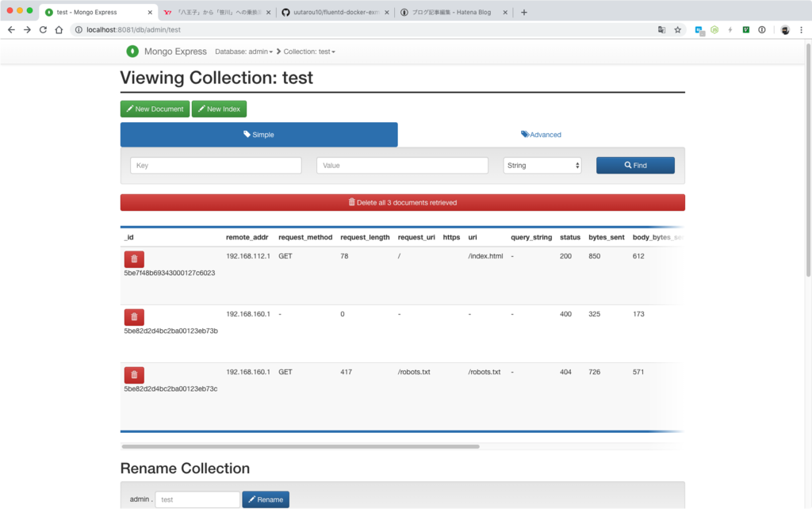Delete document 5be82d2d4bc2ba00123eb73c with trash icon
The height and width of the screenshot is (509, 812).
tap(134, 375)
